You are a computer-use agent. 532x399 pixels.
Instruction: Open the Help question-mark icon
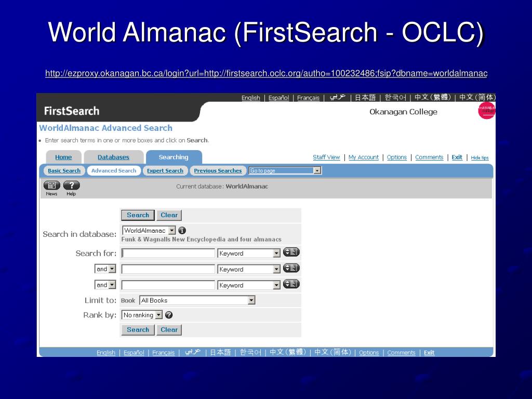point(72,185)
